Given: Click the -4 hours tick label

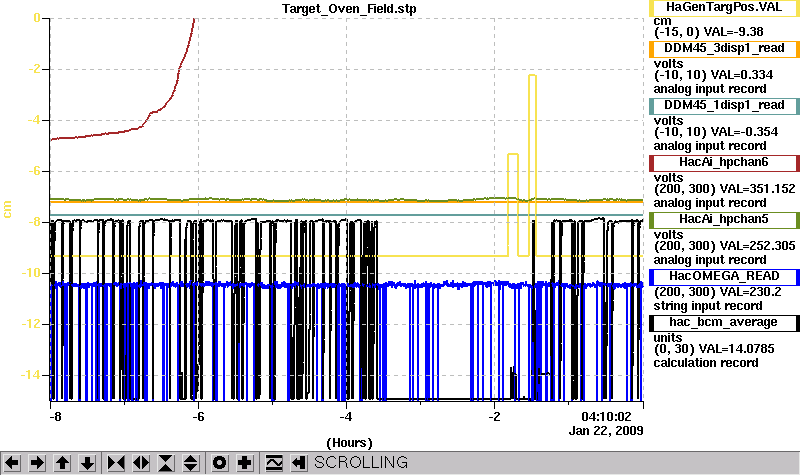Looking at the screenshot, I should point(346,416).
